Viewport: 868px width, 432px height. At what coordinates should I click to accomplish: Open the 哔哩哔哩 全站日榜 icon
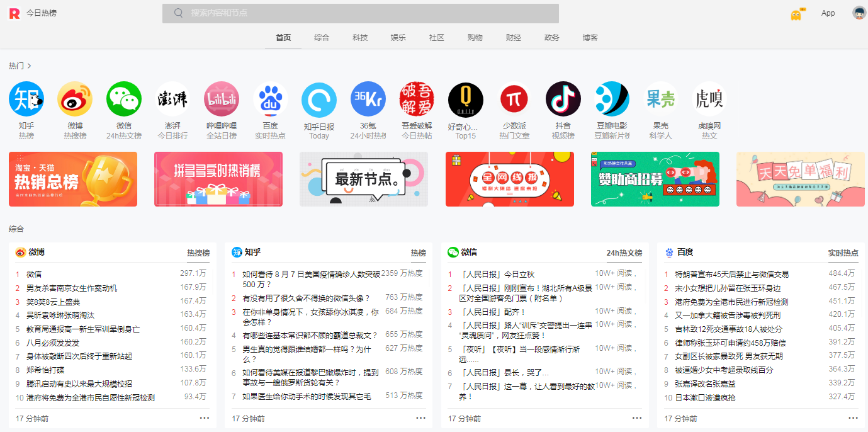pyautogui.click(x=222, y=99)
